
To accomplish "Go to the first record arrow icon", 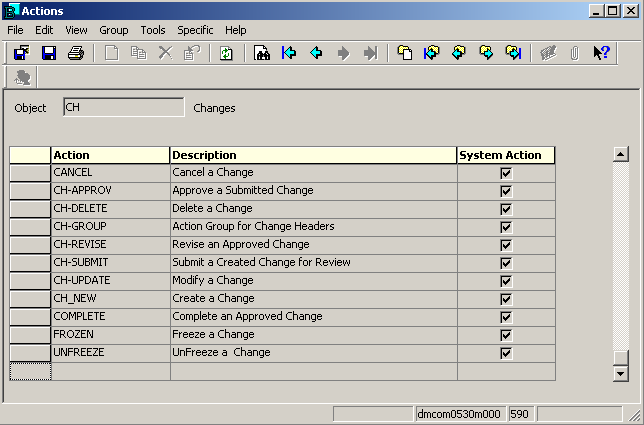I will pyautogui.click(x=289, y=53).
